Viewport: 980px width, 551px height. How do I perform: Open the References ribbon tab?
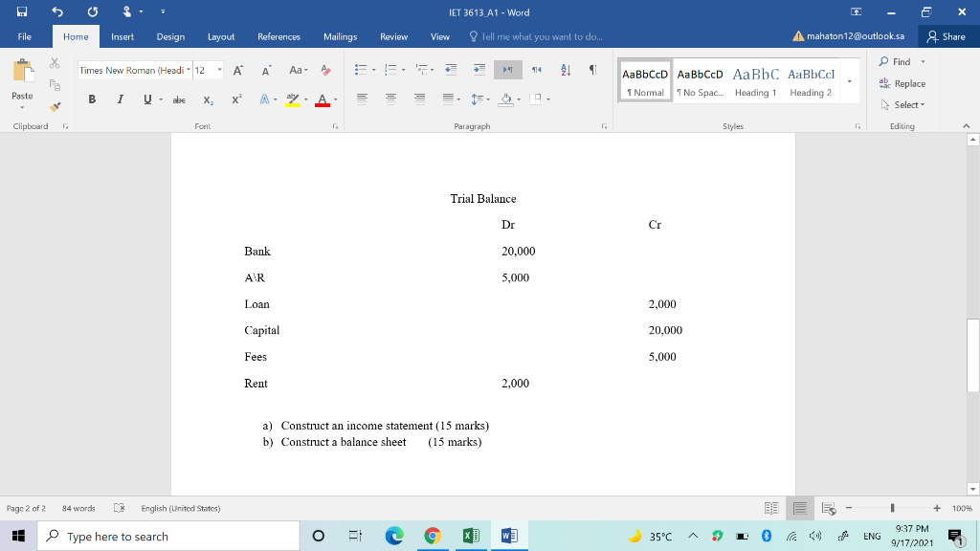[278, 36]
